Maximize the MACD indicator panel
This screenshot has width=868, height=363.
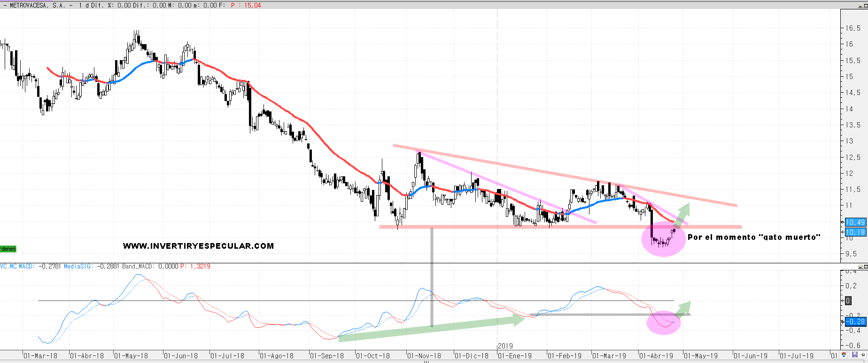(865, 267)
